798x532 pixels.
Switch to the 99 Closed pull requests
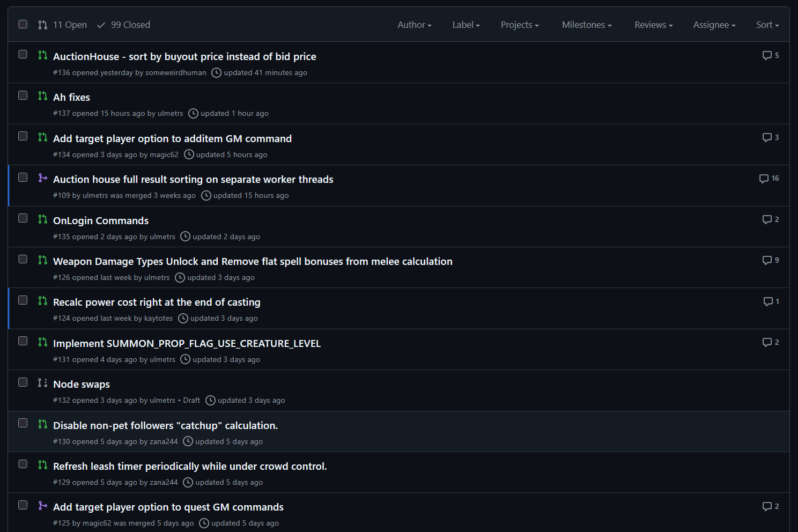(124, 25)
